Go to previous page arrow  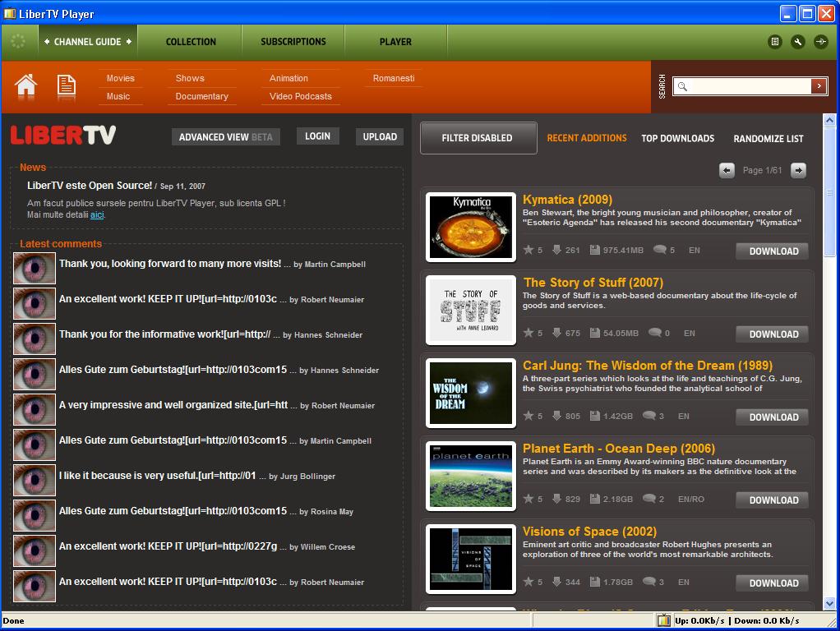coord(727,170)
